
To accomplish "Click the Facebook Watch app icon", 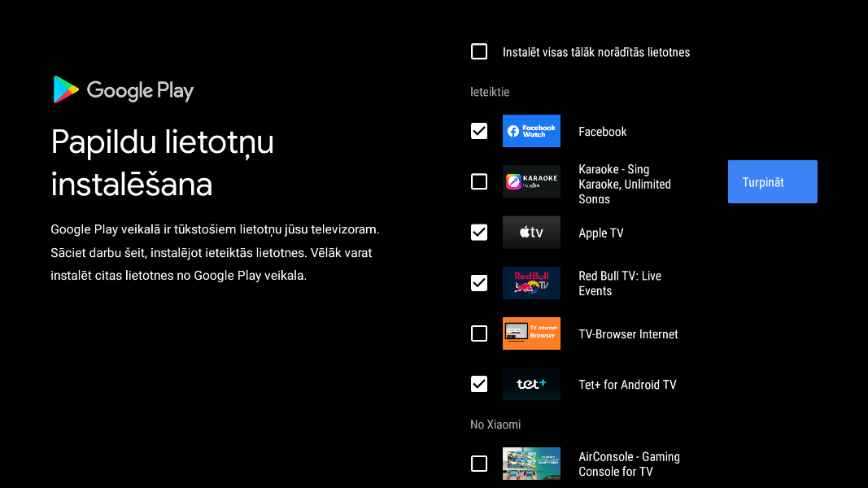I will (531, 131).
